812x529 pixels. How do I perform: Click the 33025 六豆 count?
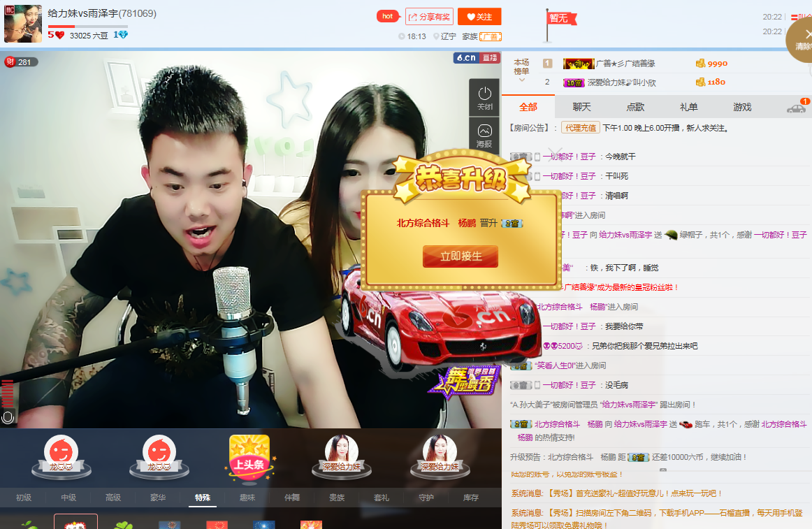click(x=89, y=35)
